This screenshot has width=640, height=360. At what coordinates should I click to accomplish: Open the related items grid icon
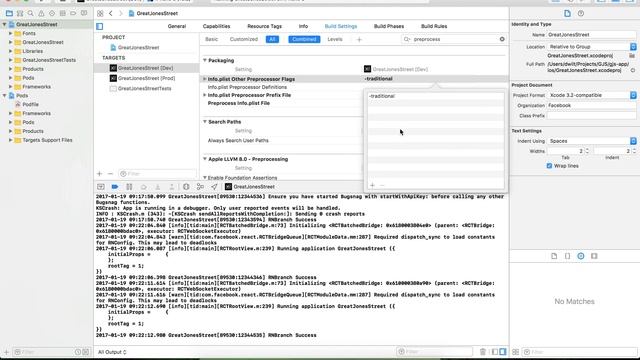[x=100, y=13]
